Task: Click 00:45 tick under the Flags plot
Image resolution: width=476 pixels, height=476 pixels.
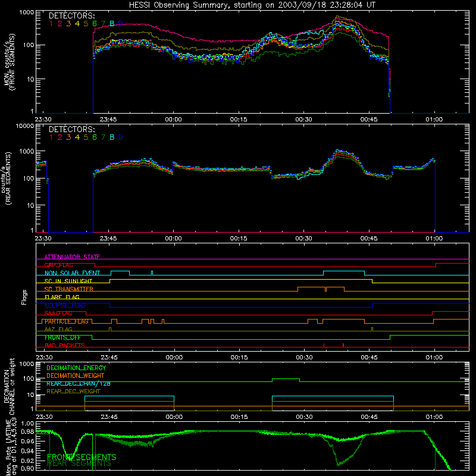Action: click(x=369, y=358)
